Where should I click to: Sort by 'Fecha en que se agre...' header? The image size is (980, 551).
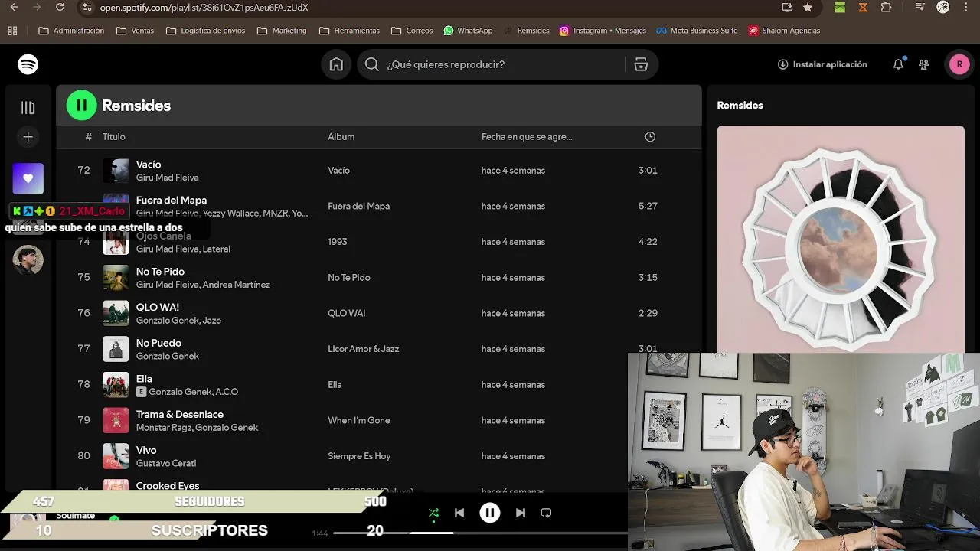tap(527, 137)
